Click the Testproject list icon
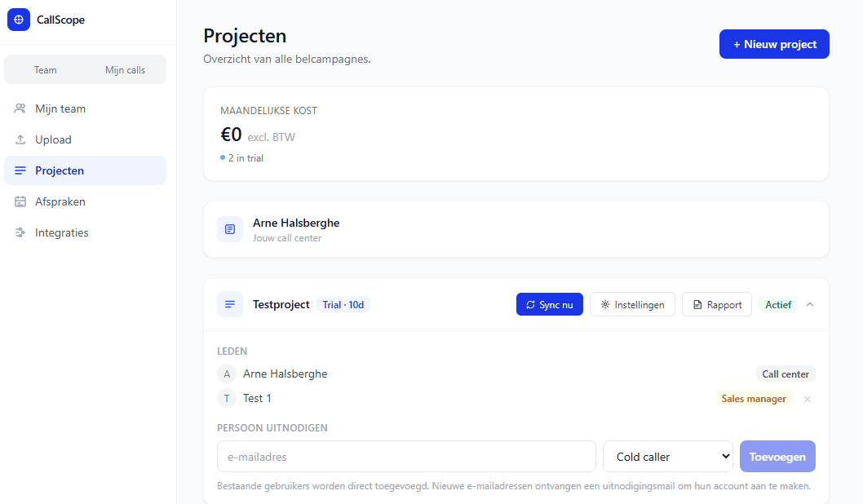 click(x=230, y=304)
